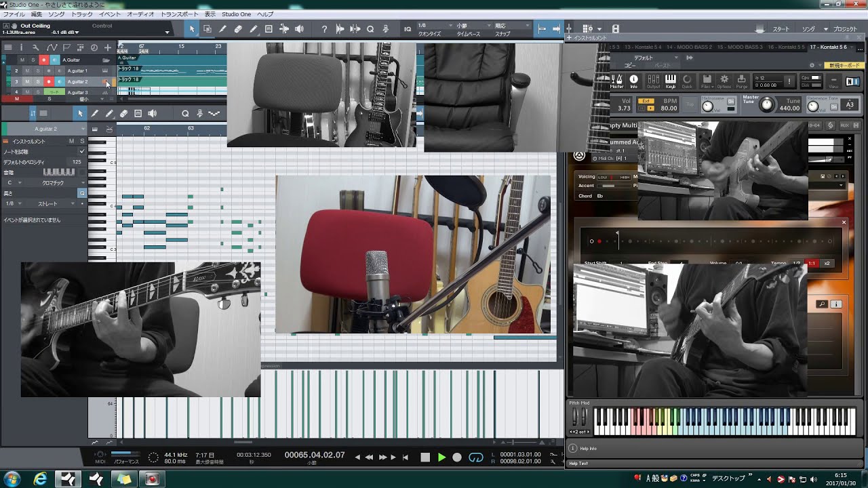Select the Arrow tool in piano roll editor
The width and height of the screenshot is (868, 488).
tap(80, 113)
